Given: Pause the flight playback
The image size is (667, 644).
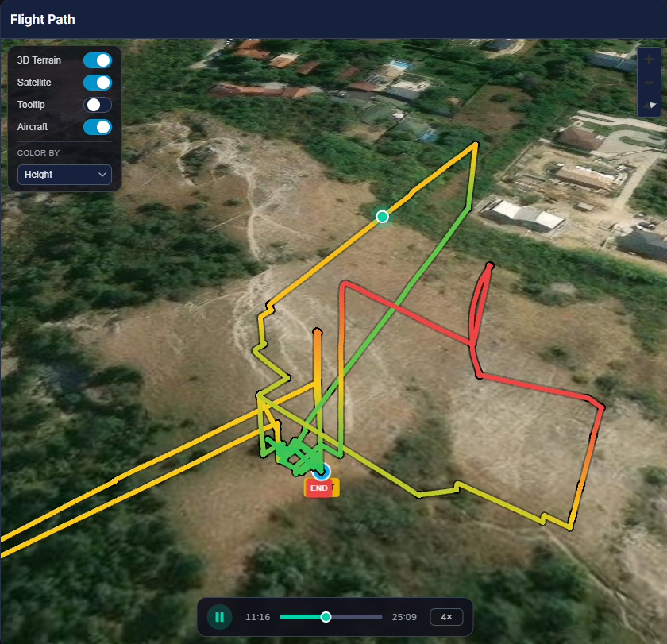Looking at the screenshot, I should pos(220,616).
